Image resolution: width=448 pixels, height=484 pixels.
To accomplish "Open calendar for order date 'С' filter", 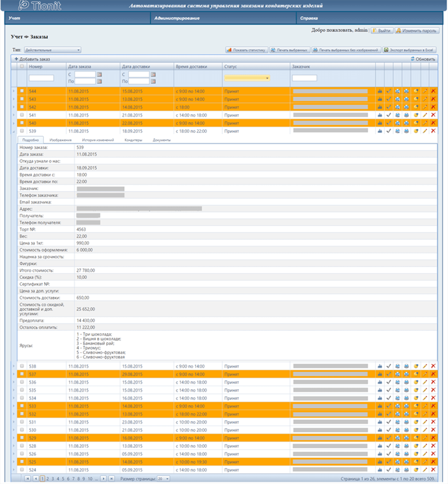I will click(x=99, y=75).
